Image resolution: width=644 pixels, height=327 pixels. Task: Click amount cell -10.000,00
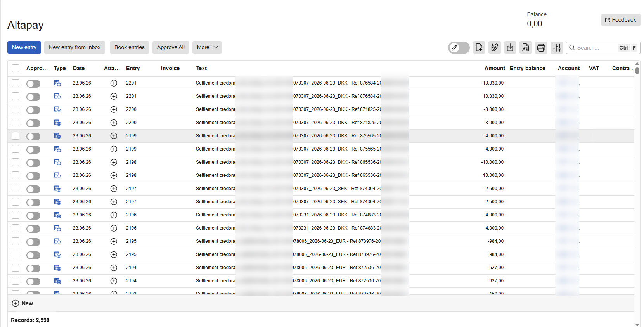tap(492, 162)
